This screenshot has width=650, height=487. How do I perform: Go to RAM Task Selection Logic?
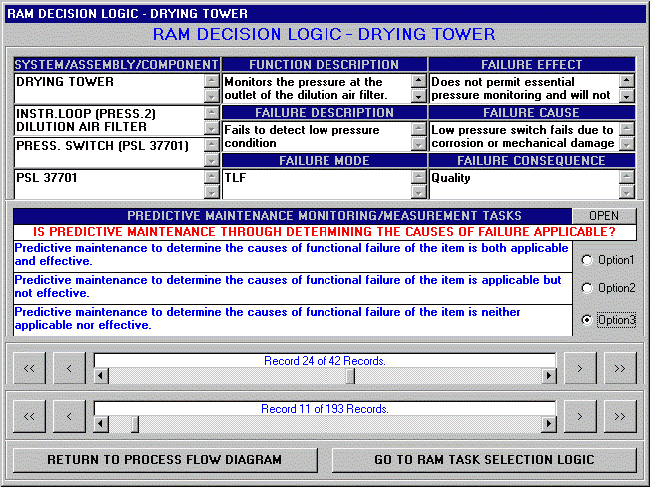coord(484,460)
